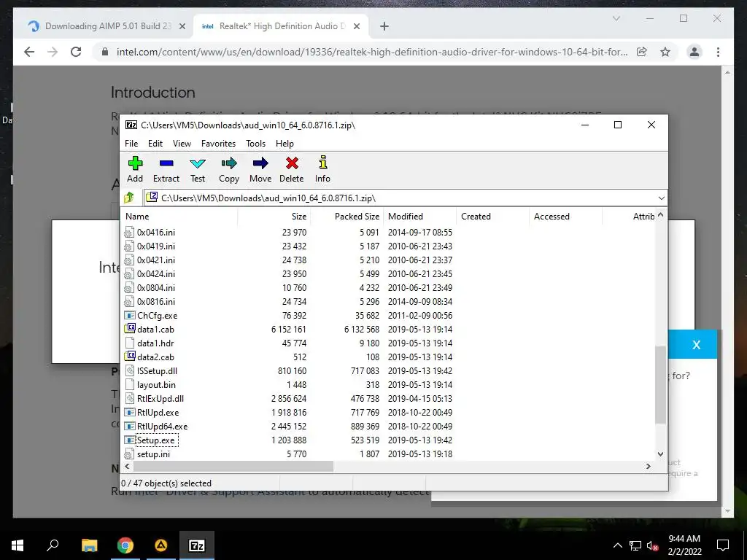The width and height of the screenshot is (747, 560).
Task: Select the data2.cab file
Action: [x=155, y=357]
